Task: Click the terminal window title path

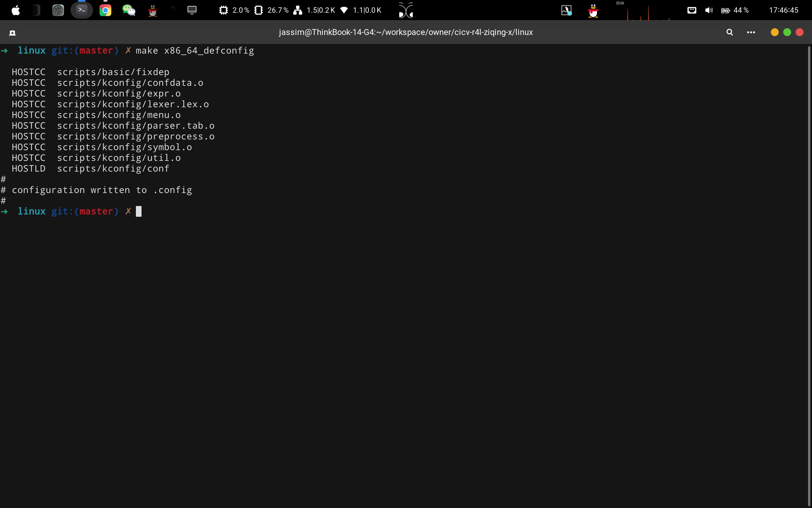Action: pyautogui.click(x=406, y=32)
